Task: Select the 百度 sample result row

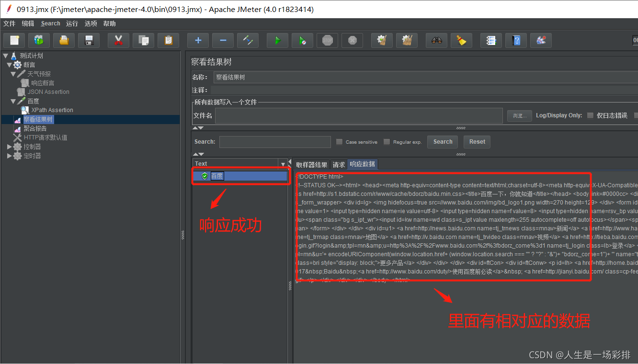Action: click(240, 176)
